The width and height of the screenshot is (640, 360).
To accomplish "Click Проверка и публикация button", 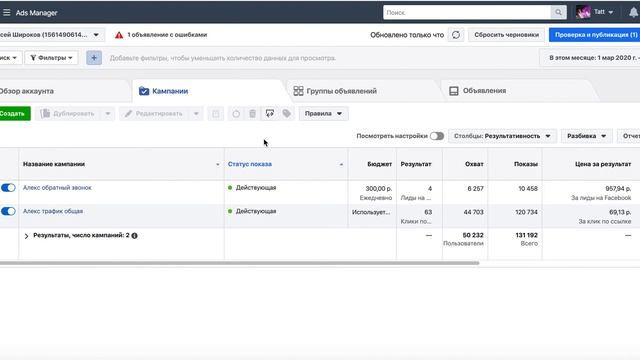I will 595,35.
